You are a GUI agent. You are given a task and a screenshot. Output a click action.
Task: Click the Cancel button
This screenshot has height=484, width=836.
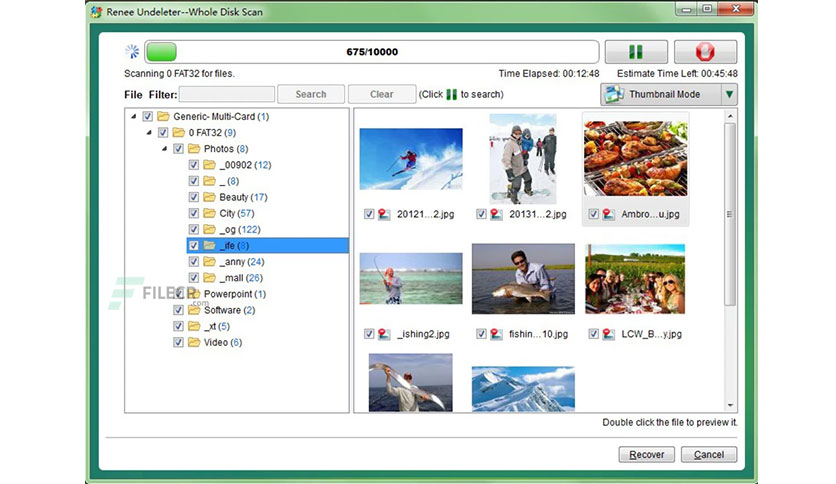coord(709,455)
